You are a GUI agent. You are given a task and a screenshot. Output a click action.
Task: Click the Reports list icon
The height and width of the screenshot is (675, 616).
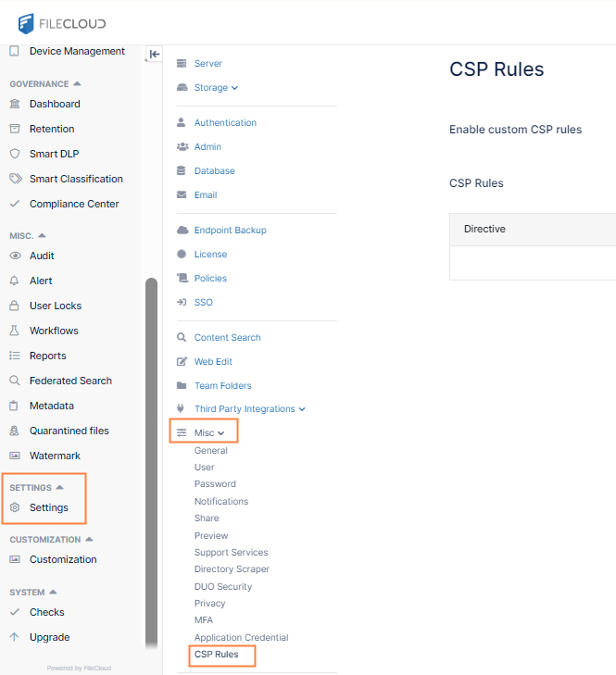[x=15, y=356]
